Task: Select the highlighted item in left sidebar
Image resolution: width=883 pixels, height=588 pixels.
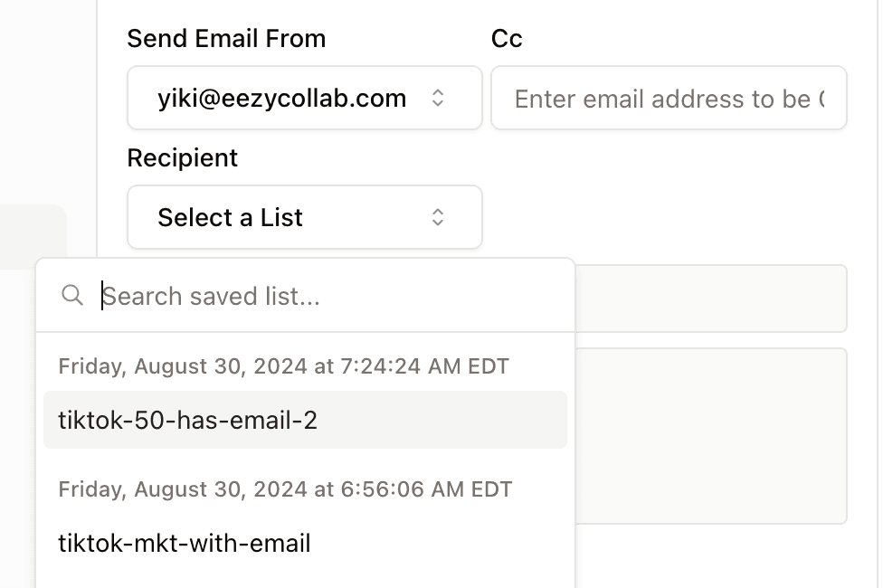Action: pyautogui.click(x=33, y=236)
